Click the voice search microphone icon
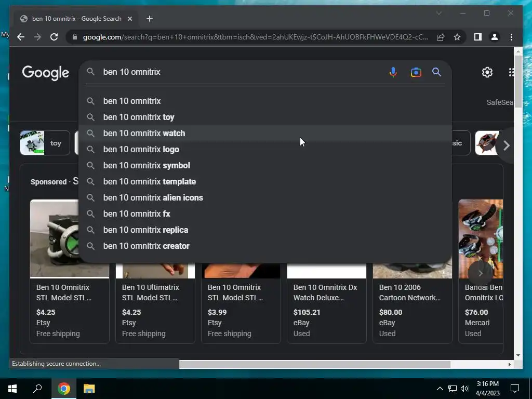Image resolution: width=532 pixels, height=399 pixels. point(393,72)
